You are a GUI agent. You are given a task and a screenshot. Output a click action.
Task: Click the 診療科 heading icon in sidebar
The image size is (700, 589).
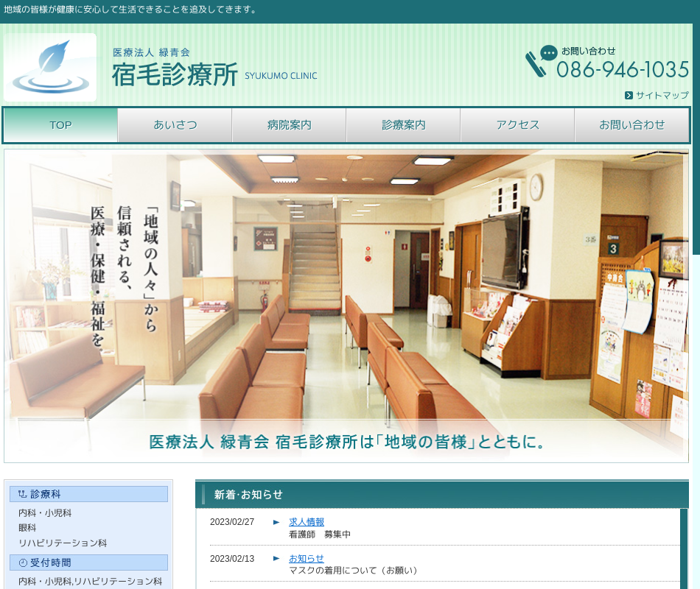(22, 494)
